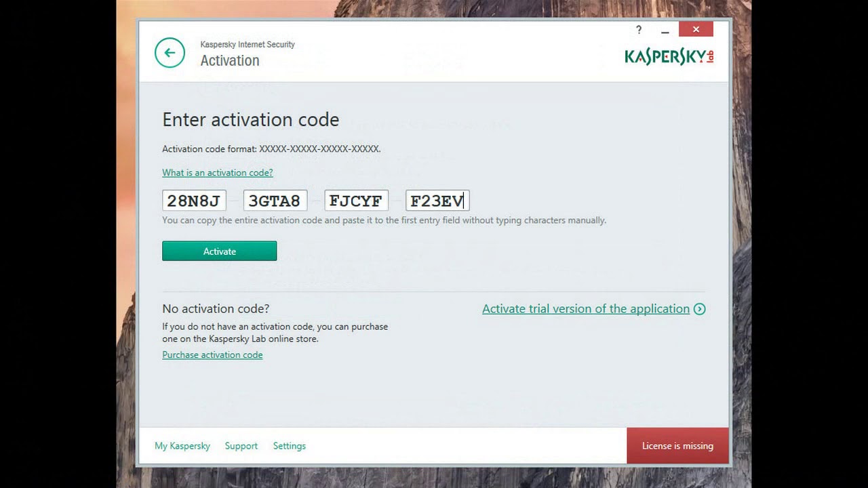Click the Kaspersky Lab logo

click(x=669, y=56)
